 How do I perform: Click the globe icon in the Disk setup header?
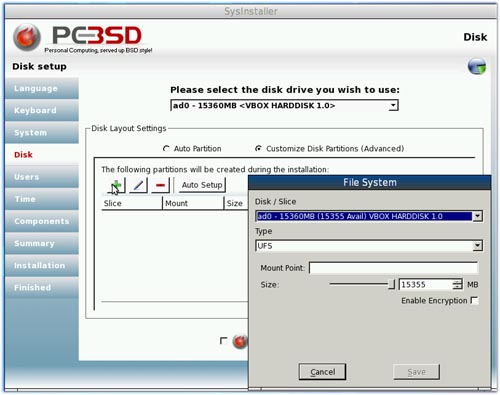(477, 66)
